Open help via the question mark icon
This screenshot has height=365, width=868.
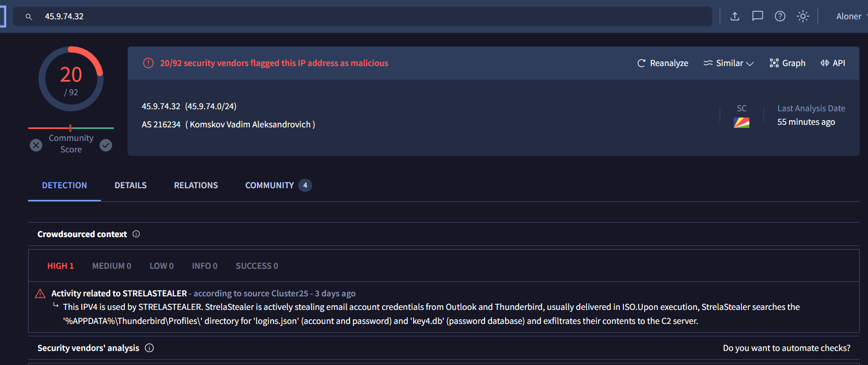coord(780,16)
